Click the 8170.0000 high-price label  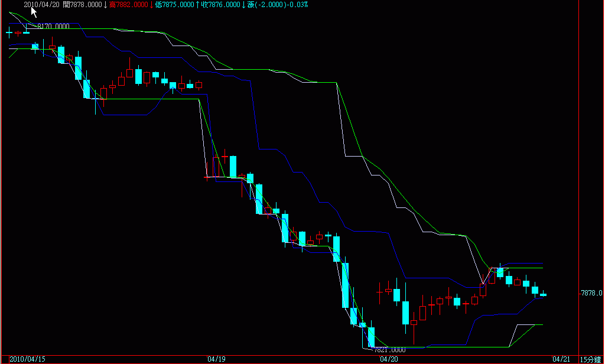(x=53, y=26)
